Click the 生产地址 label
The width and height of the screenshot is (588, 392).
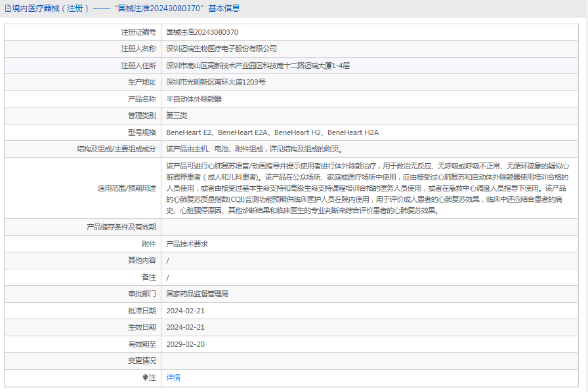pyautogui.click(x=142, y=82)
